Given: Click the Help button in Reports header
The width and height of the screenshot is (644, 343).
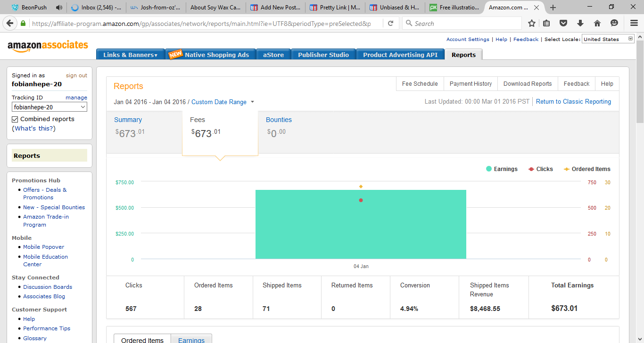Looking at the screenshot, I should tap(607, 84).
